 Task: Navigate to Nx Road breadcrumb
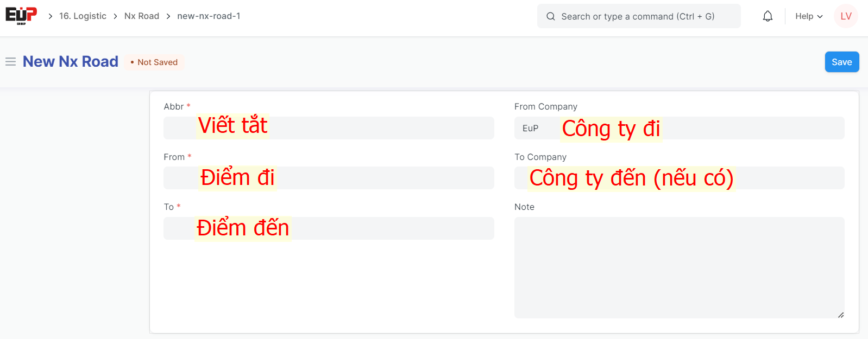coord(142,16)
